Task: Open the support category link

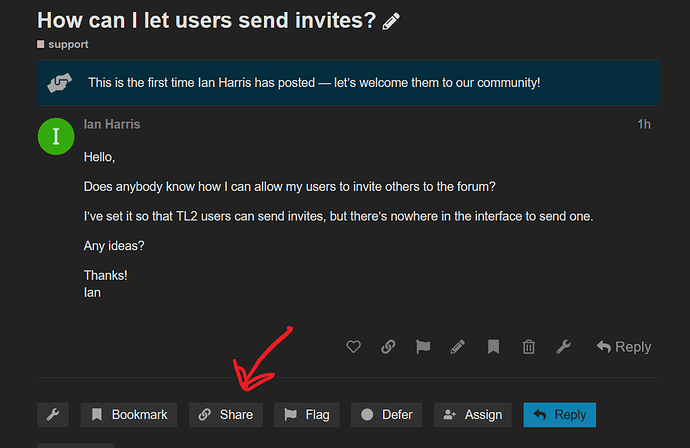Action: tap(63, 44)
